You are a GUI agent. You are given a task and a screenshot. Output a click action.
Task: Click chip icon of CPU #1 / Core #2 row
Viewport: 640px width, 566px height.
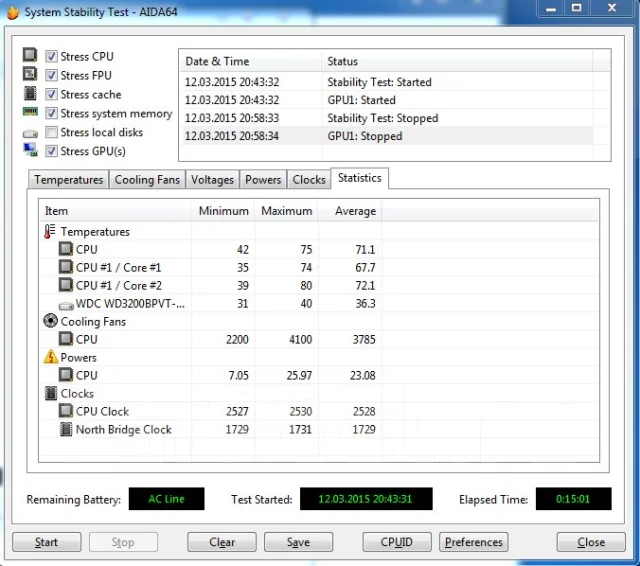[x=66, y=285]
